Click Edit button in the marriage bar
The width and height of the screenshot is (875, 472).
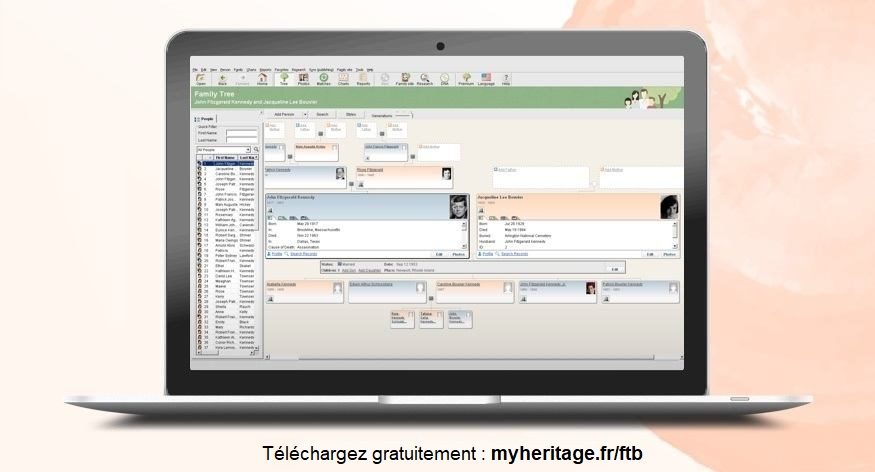(x=614, y=269)
